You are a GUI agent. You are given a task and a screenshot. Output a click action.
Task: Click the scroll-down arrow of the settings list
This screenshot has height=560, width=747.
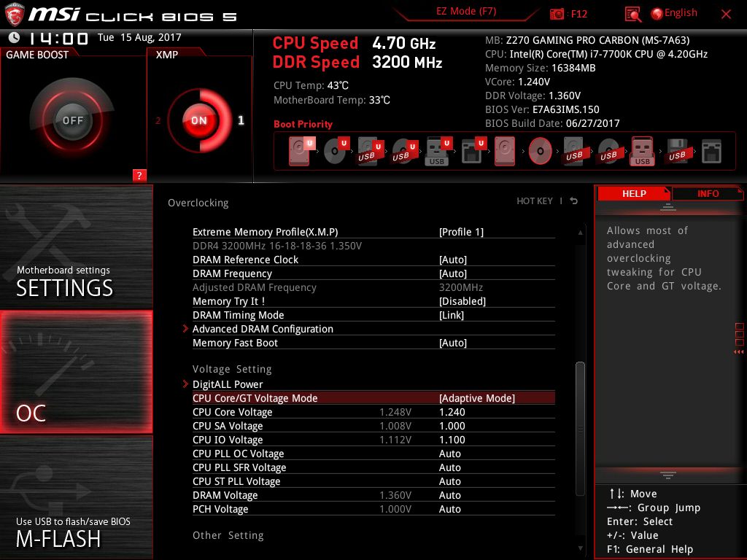click(580, 548)
